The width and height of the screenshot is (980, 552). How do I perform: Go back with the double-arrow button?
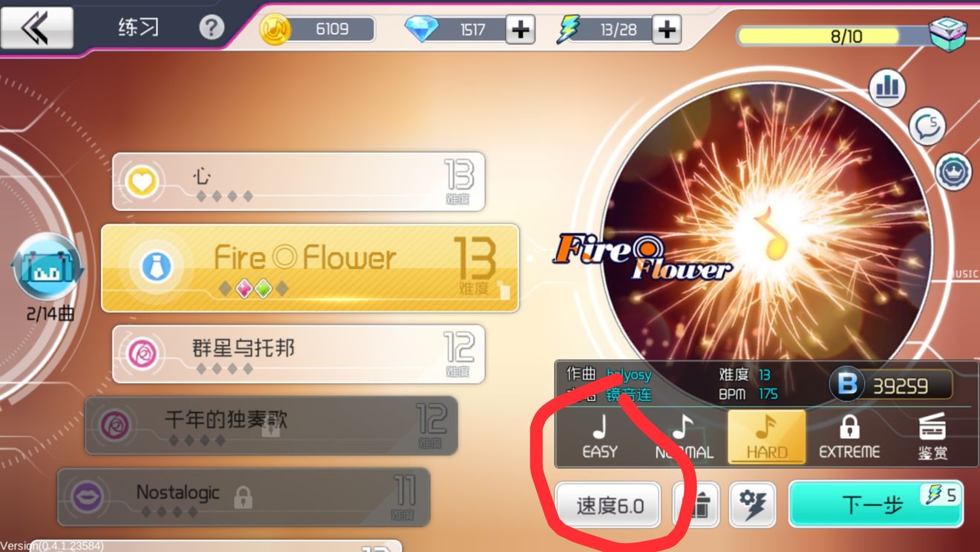[36, 28]
